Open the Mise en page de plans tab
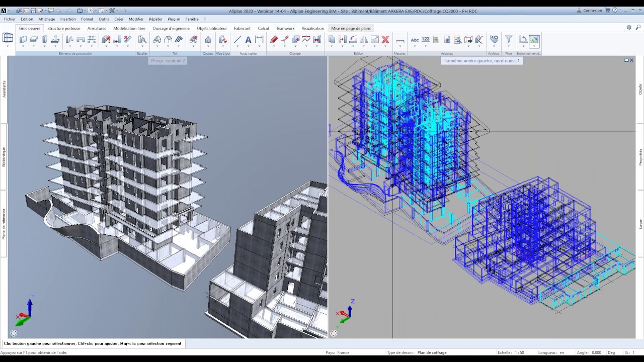This screenshot has width=644, height=362. click(351, 28)
